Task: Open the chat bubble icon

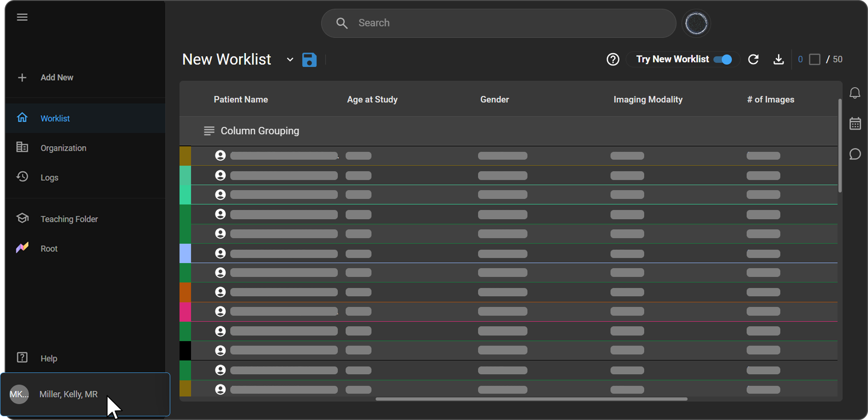Action: (855, 154)
